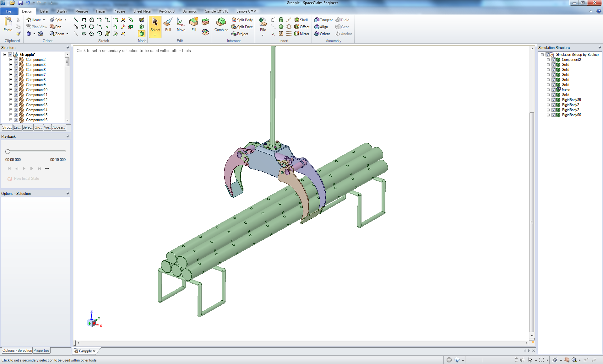Screen dimensions: 603x364
Task: Apply the Mirror tool
Action: (302, 34)
